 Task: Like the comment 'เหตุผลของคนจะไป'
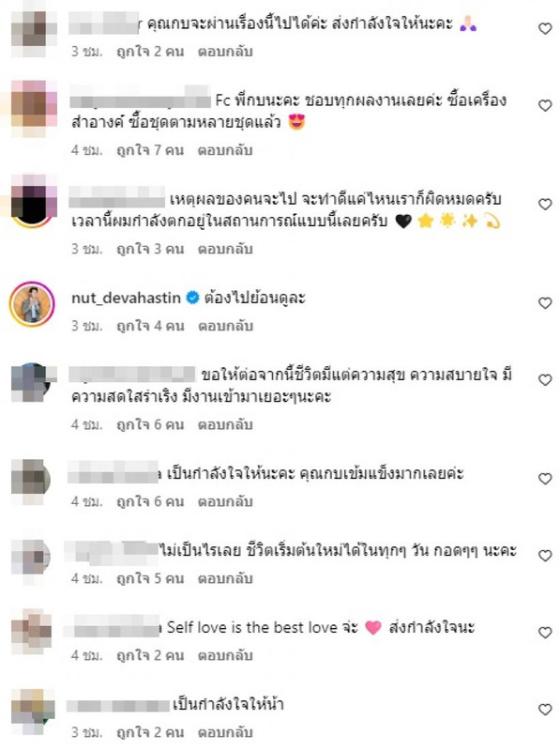[x=545, y=205]
